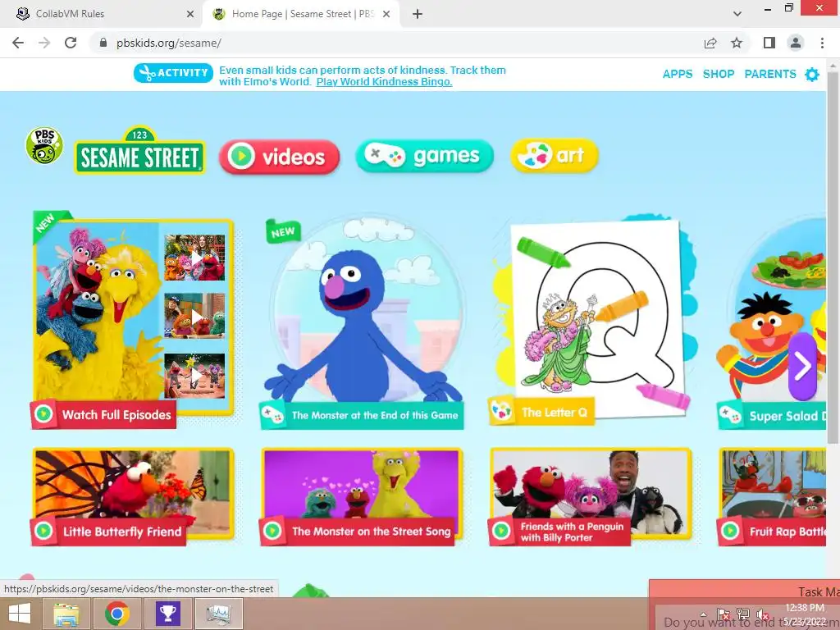The height and width of the screenshot is (630, 840).
Task: Open the APPS link
Action: click(677, 74)
